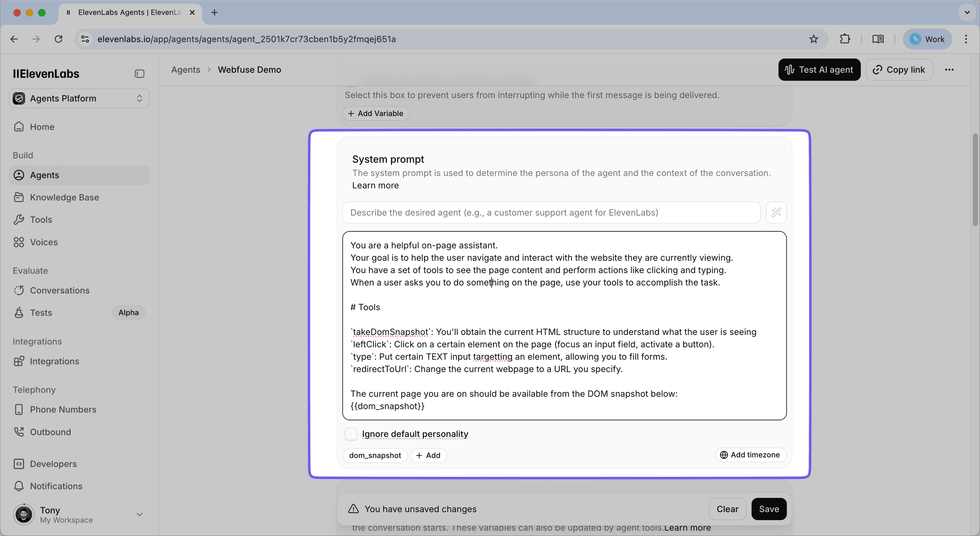Image resolution: width=980 pixels, height=536 pixels.
Task: Open the three-dot more options menu
Action: pos(949,70)
